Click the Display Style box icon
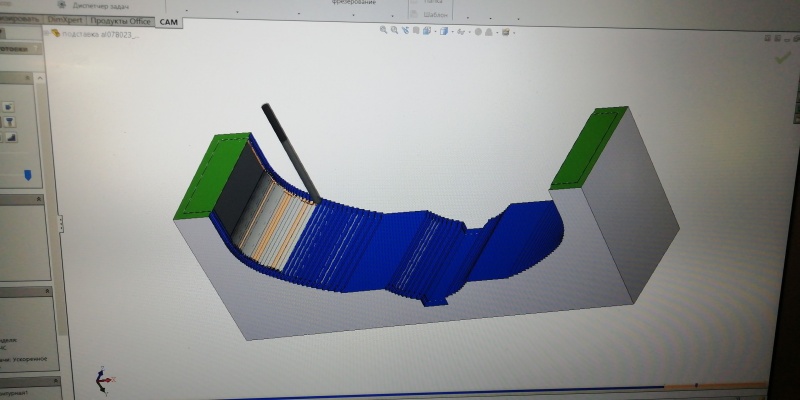Viewport: 800px width, 400px height. tap(444, 31)
